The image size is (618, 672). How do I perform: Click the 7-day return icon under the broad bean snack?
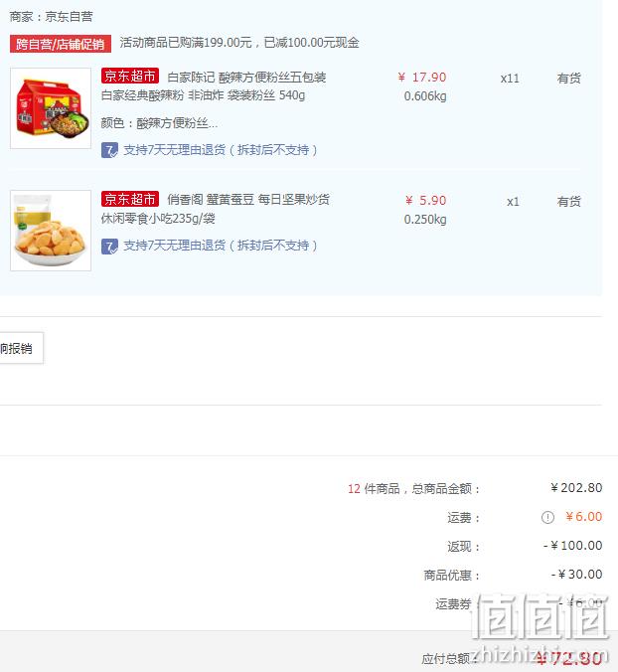pos(109,247)
